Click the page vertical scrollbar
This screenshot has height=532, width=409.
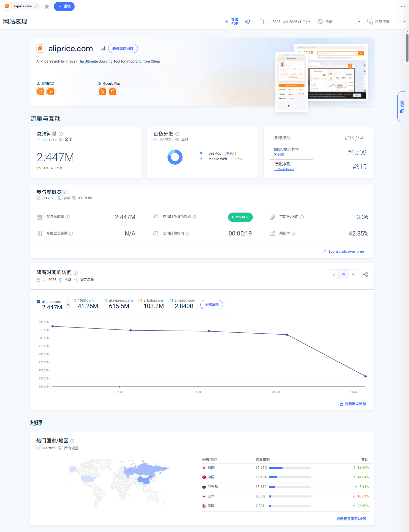click(407, 48)
